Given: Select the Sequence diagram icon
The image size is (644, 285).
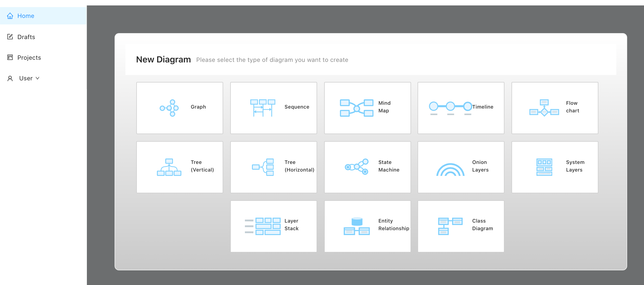Looking at the screenshot, I should tap(263, 108).
